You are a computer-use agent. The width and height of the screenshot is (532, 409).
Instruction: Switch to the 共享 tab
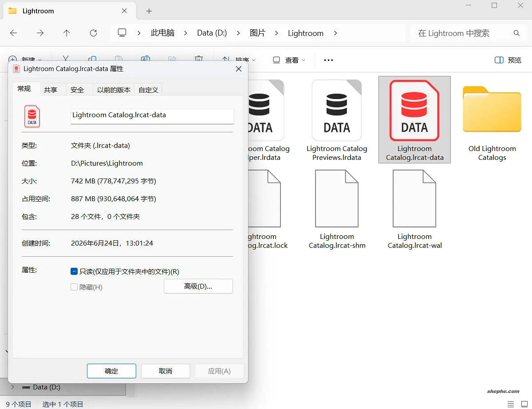click(x=51, y=90)
